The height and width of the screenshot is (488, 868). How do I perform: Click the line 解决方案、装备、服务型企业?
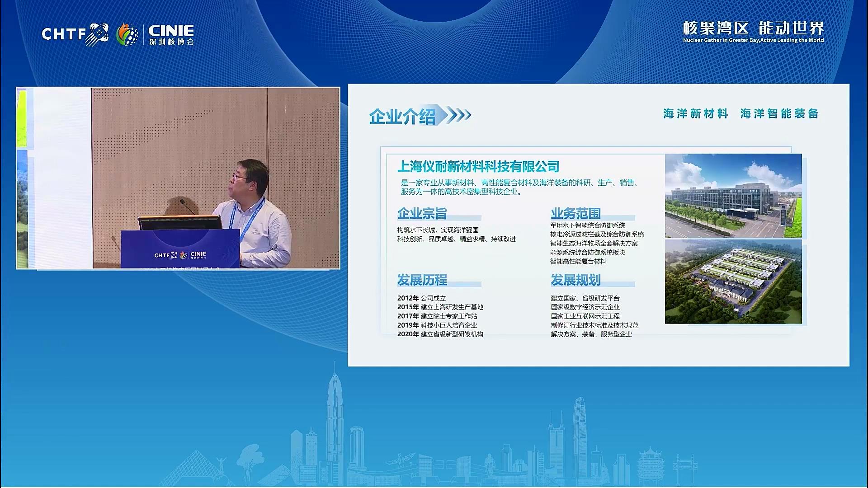591,334
